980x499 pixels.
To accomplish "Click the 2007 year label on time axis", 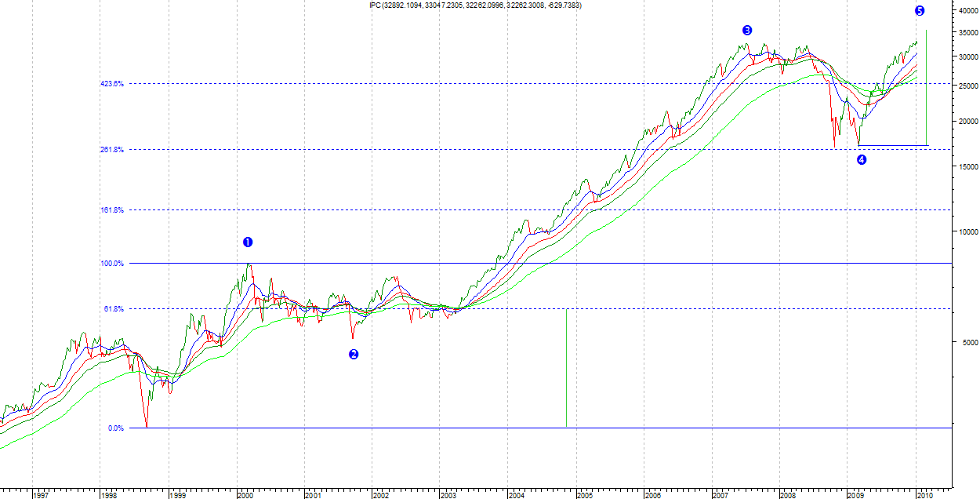I will coord(720,495).
